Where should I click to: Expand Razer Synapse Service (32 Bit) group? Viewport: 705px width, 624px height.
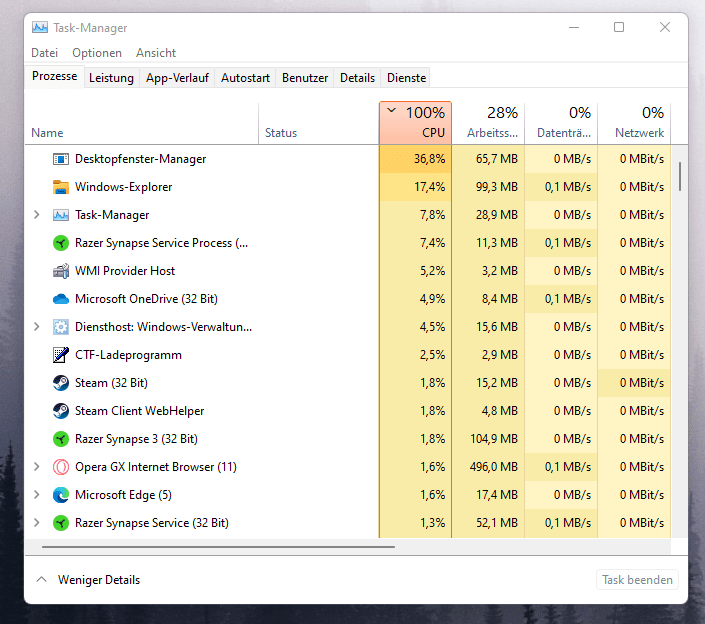click(37, 523)
